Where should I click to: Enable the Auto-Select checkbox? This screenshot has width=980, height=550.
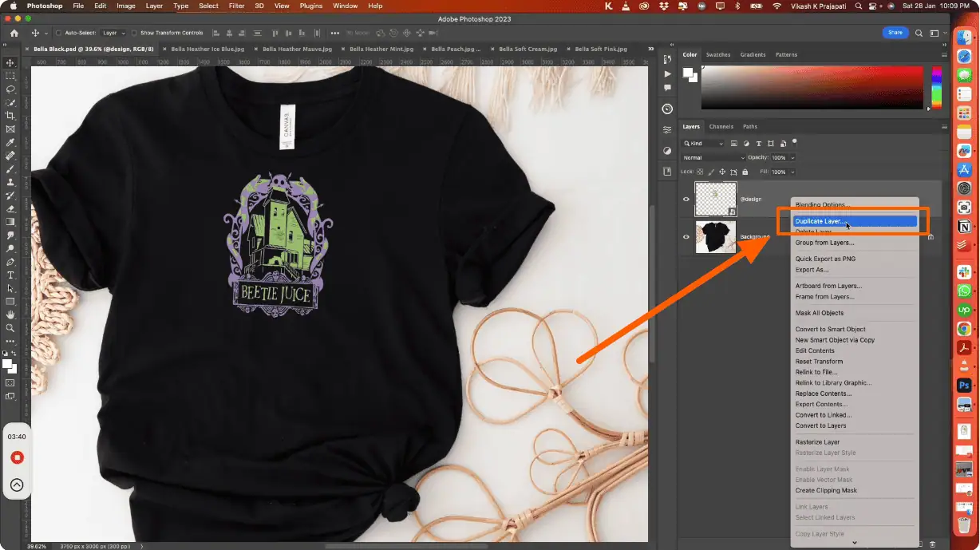(x=58, y=34)
